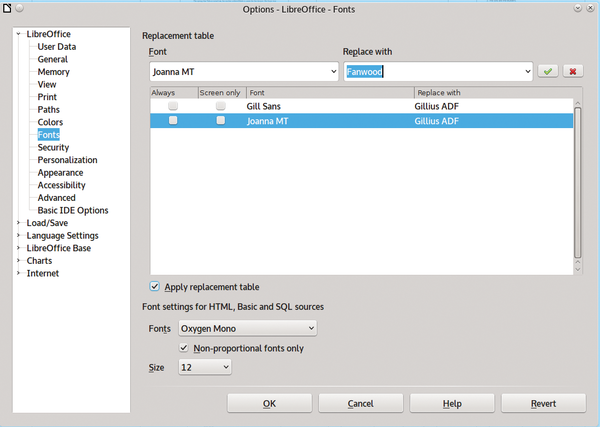Disable Non-proportional fonts only option

pos(184,348)
